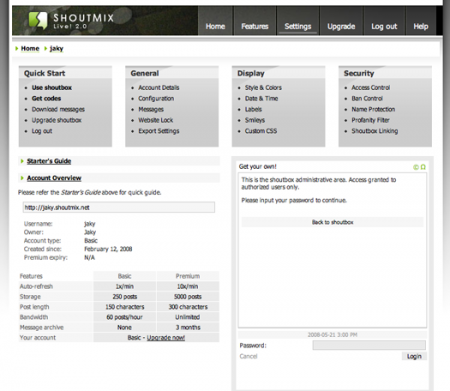Viewport: 450px width, 391px height.
Task: Open the Messages settings link
Action: pyautogui.click(x=151, y=109)
